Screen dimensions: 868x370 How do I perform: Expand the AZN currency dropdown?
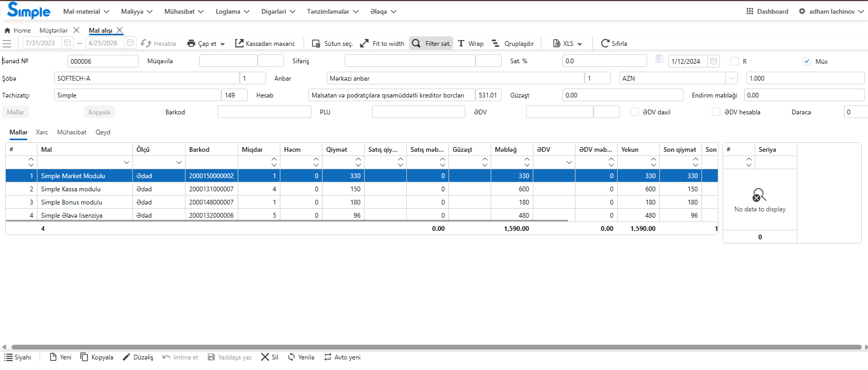tap(731, 78)
